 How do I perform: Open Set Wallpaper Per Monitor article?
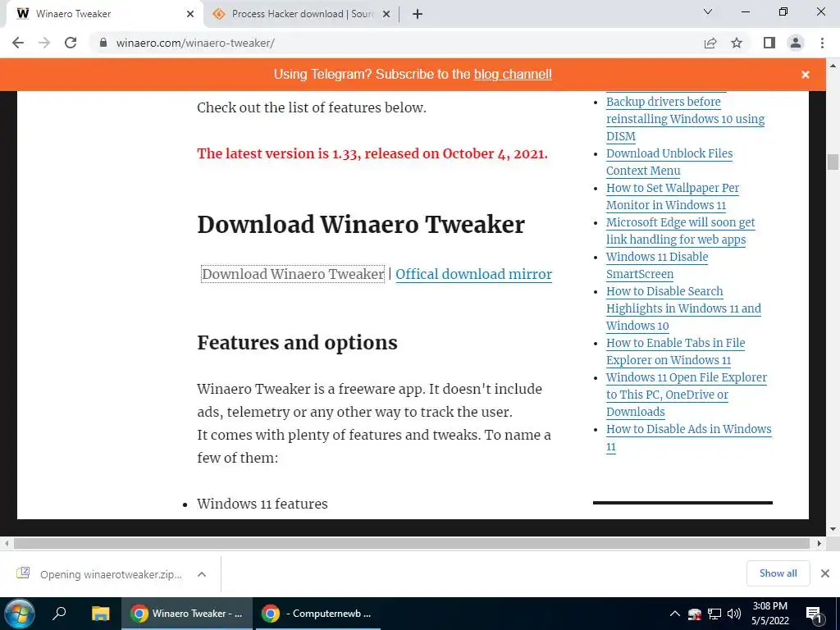click(x=673, y=196)
